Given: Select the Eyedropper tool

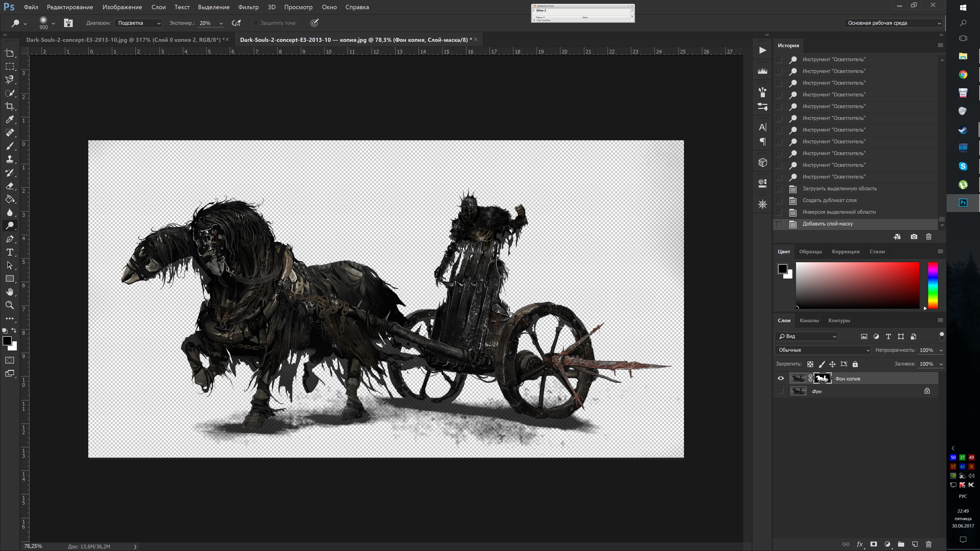Looking at the screenshot, I should point(10,119).
